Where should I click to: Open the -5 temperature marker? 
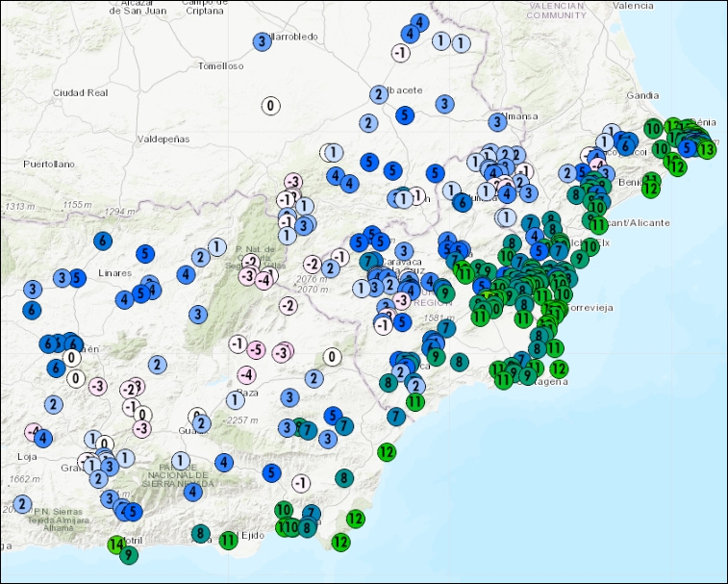pos(256,349)
